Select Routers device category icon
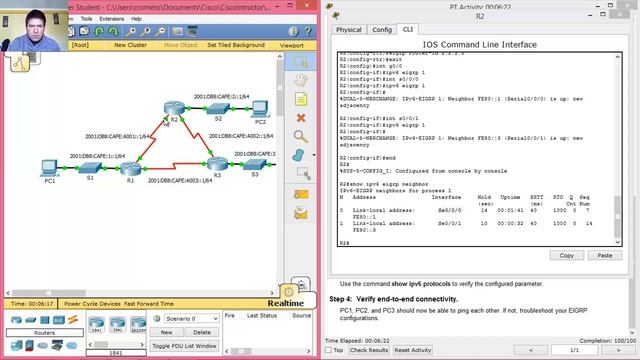This screenshot has height=360, width=640. [16, 320]
